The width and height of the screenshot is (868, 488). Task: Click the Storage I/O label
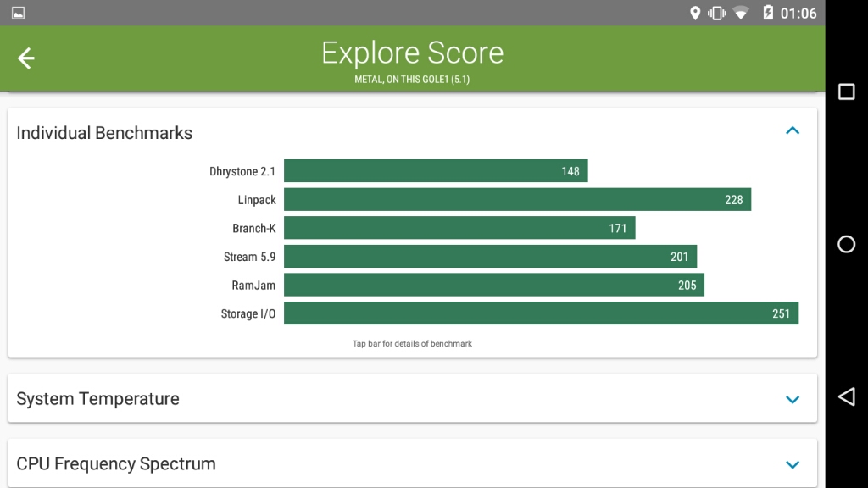pyautogui.click(x=248, y=313)
